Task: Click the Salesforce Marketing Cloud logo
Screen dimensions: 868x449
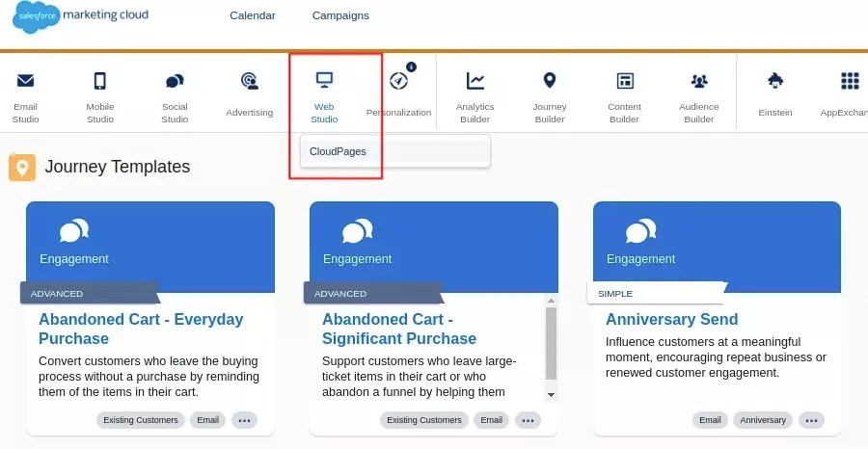Action: pyautogui.click(x=80, y=16)
